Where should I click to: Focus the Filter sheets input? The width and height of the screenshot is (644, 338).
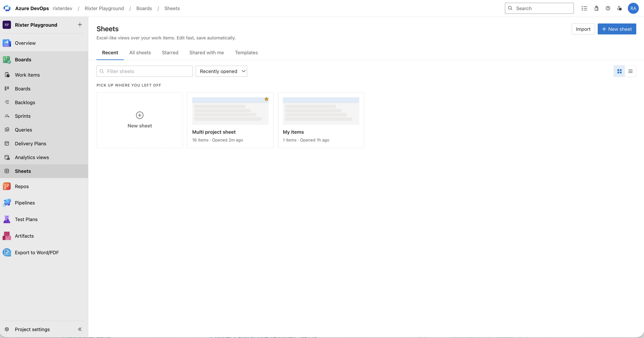(x=144, y=71)
